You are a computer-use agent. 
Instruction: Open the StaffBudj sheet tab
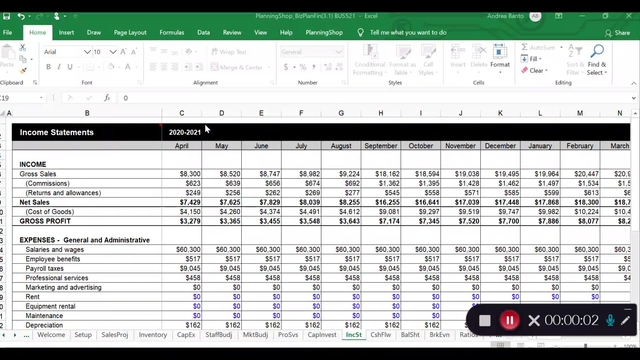(x=218, y=335)
